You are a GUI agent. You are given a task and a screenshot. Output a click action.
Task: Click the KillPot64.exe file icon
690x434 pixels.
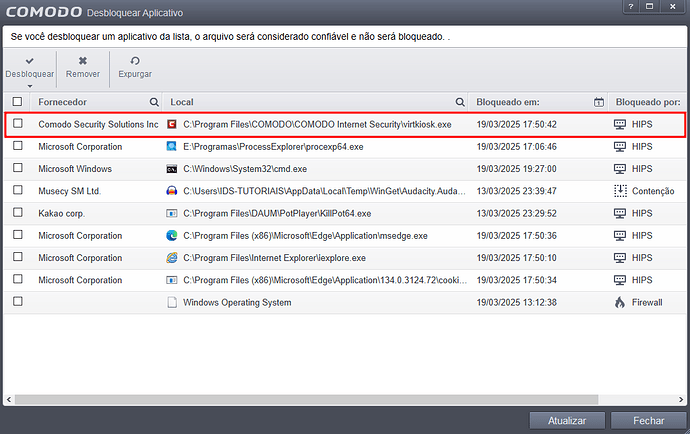click(172, 213)
